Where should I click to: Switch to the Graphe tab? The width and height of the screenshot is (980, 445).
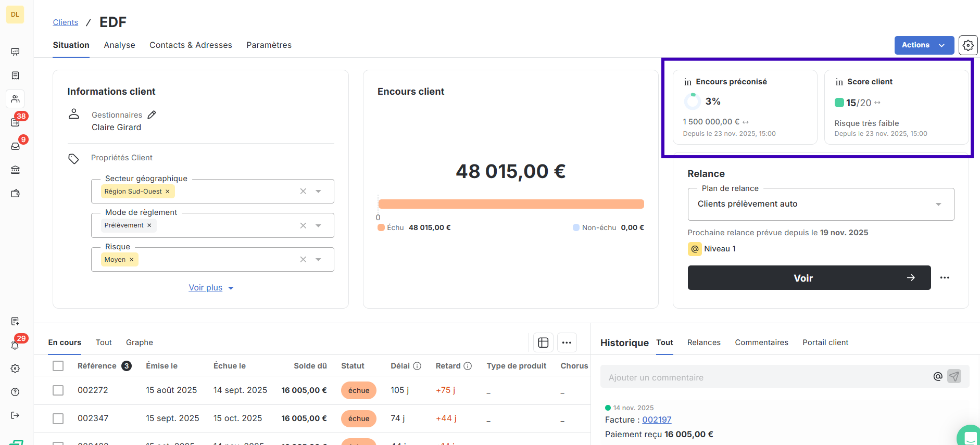tap(140, 342)
